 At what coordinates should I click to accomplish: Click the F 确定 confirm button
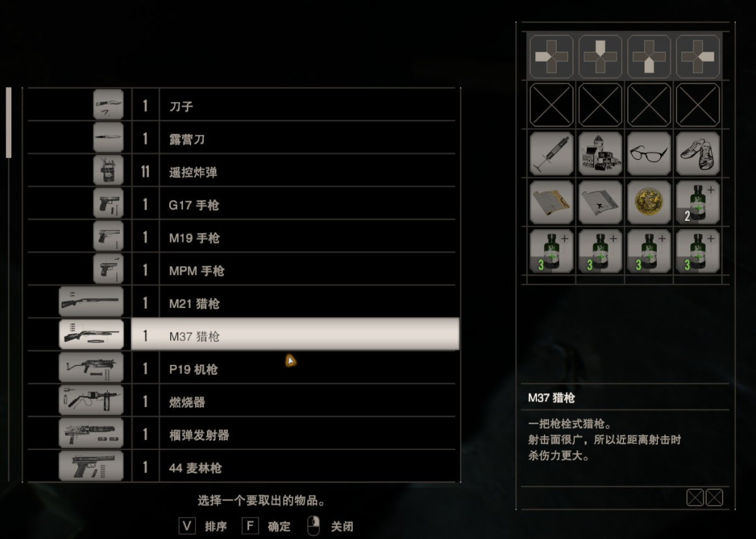pos(266,526)
